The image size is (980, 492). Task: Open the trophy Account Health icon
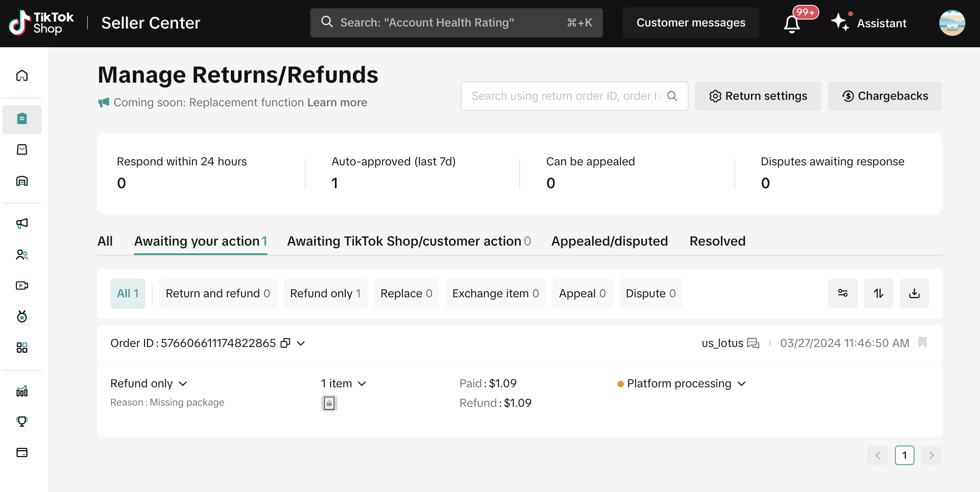pyautogui.click(x=22, y=421)
